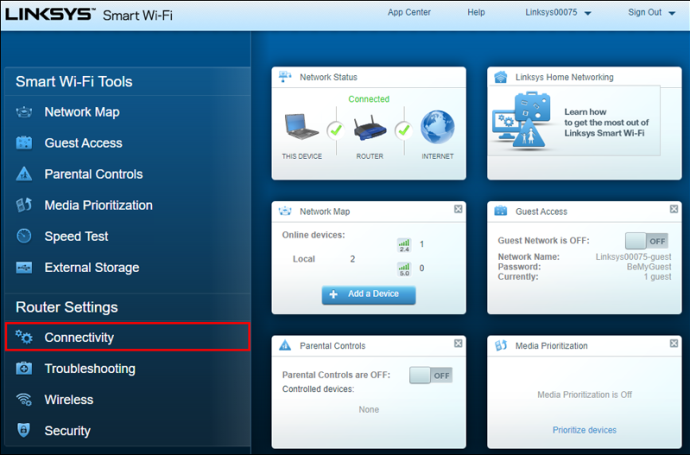Close the Parental Controls widget
The height and width of the screenshot is (455, 690).
tap(458, 343)
